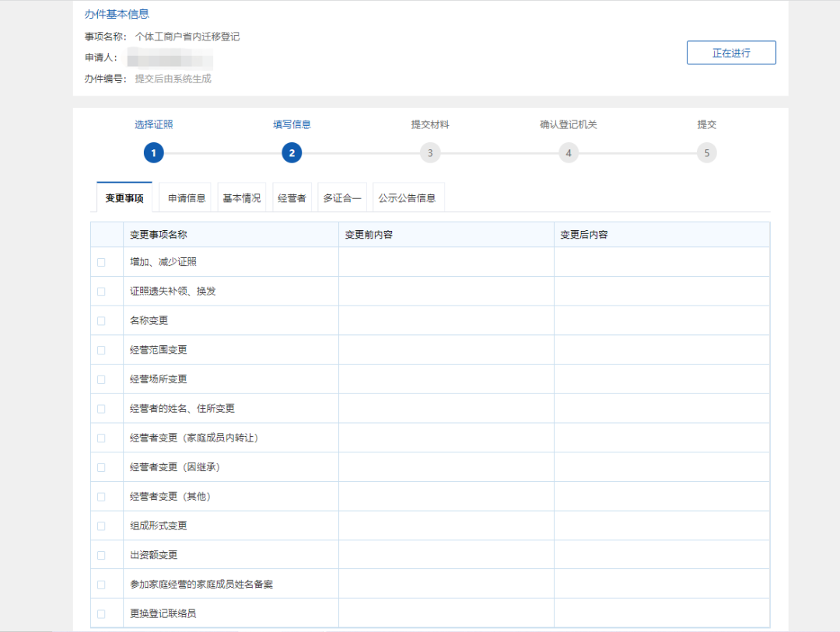Switch to the 申请信息 tab
This screenshot has height=632, width=840.
(x=187, y=198)
